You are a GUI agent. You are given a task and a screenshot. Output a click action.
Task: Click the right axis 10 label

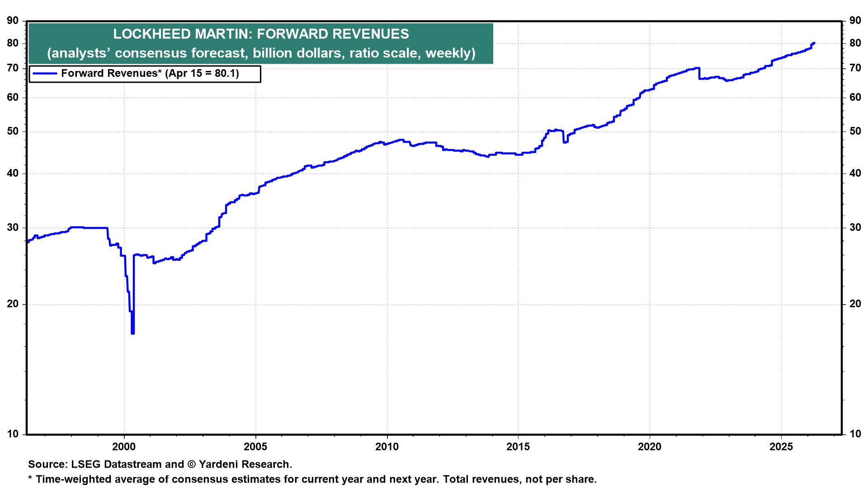(x=854, y=434)
